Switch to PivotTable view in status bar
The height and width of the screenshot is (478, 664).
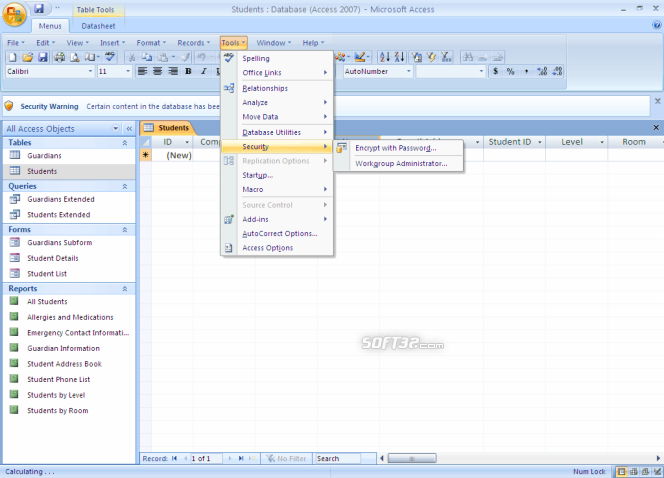click(x=634, y=471)
